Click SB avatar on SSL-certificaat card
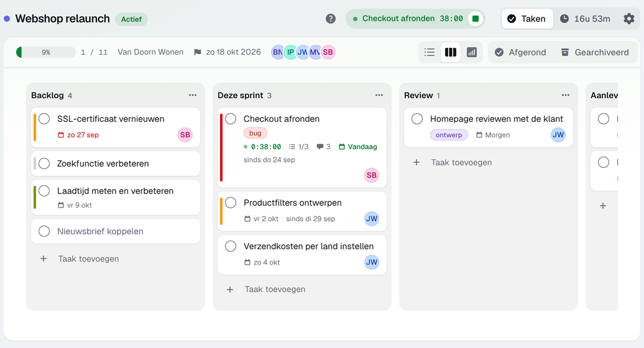This screenshot has width=644, height=348. click(x=185, y=135)
